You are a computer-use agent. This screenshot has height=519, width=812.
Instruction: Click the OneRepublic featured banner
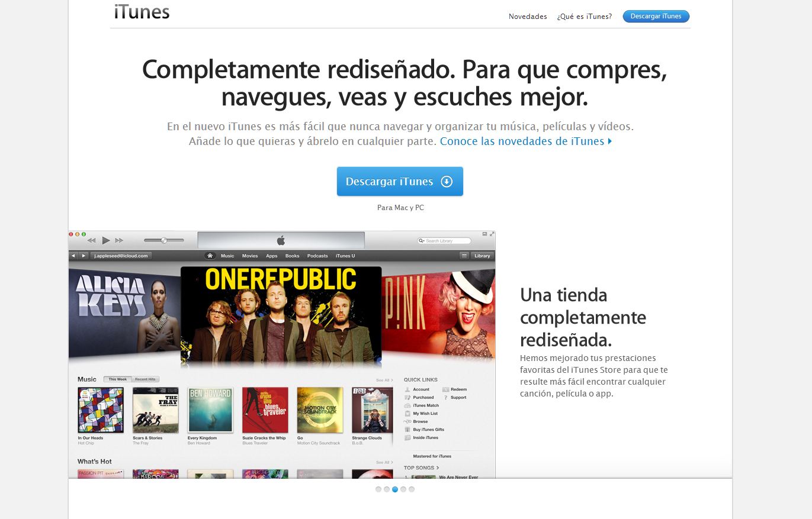click(281, 314)
